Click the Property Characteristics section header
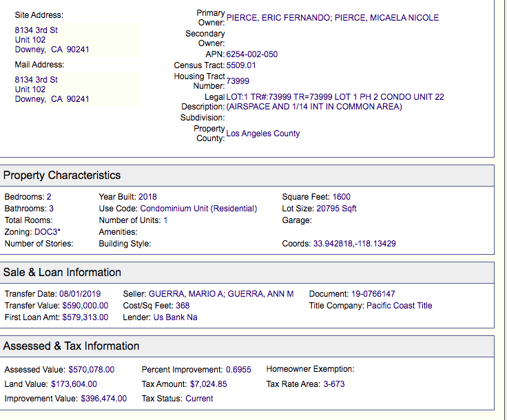The height and width of the screenshot is (420, 507). click(62, 176)
